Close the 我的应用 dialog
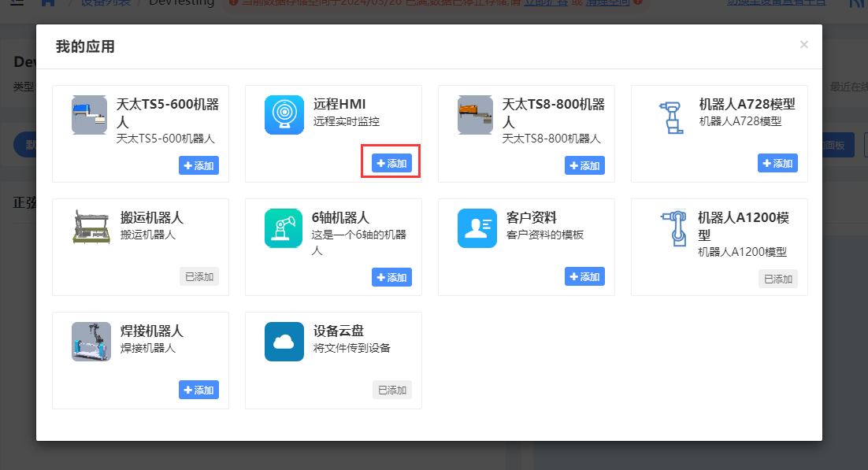The image size is (868, 470). (x=803, y=45)
